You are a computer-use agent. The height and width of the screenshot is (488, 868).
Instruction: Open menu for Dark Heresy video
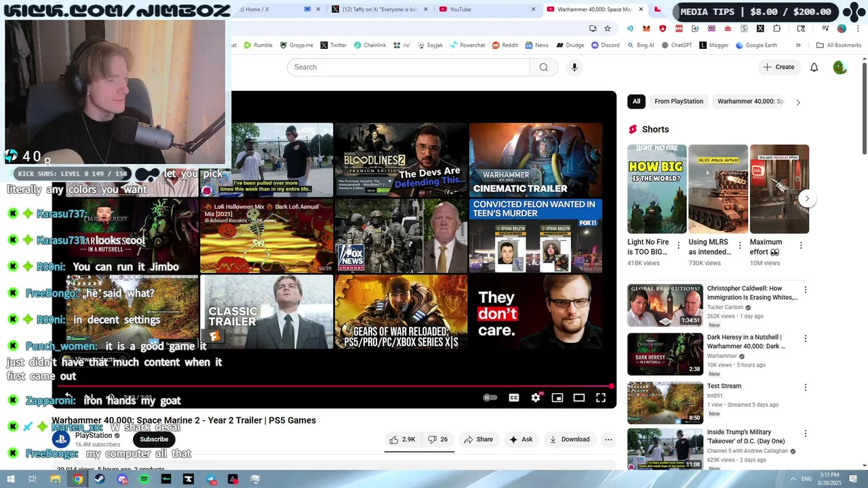tap(806, 339)
